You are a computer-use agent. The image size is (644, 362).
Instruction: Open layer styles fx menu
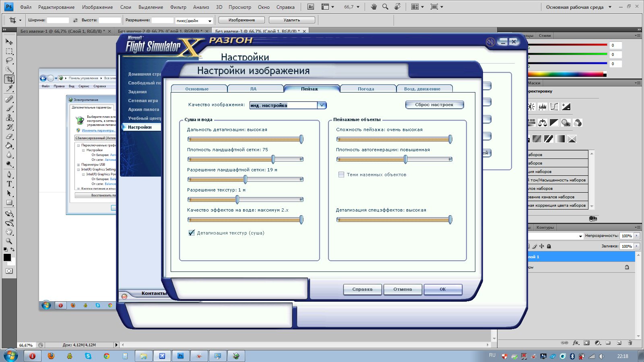pos(576,343)
